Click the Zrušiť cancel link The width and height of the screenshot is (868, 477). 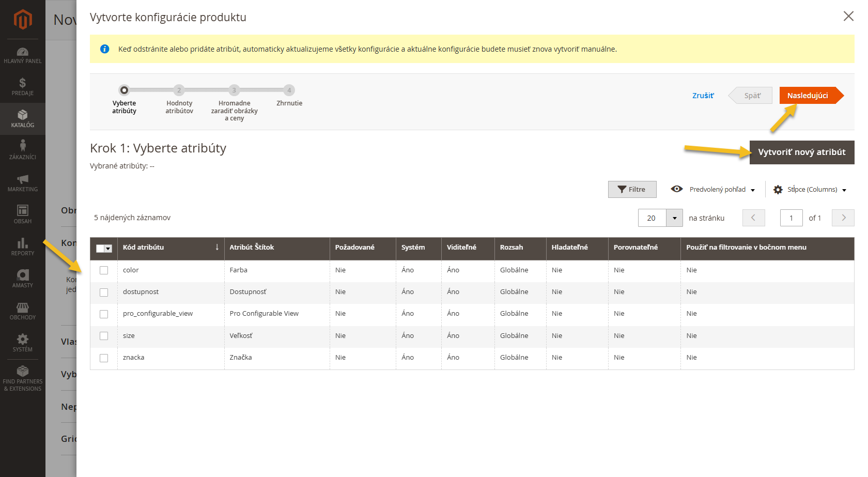click(703, 96)
